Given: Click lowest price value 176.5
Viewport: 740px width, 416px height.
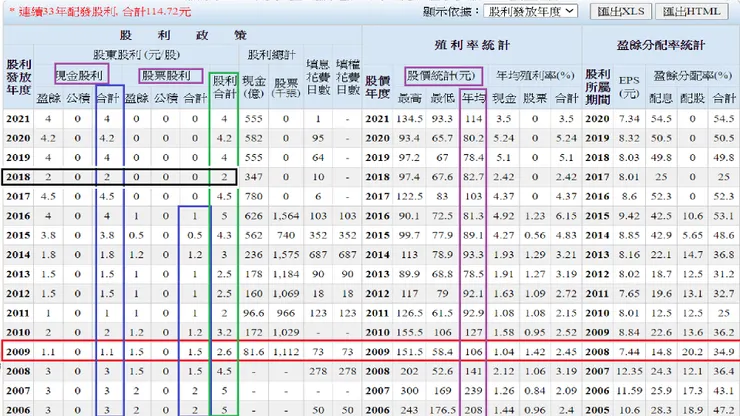Looking at the screenshot, I should pyautogui.click(x=442, y=410).
